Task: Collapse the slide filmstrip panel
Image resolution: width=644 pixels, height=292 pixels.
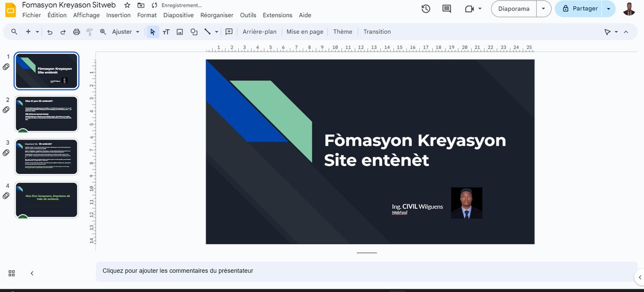Action: tap(32, 273)
